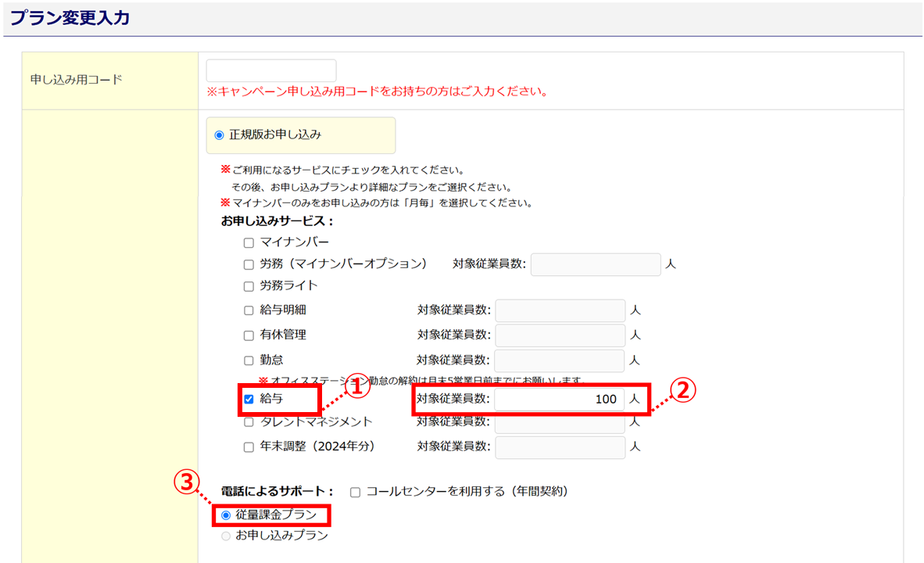
Task: Click the お申し込みサービス： label
Action: 278,221
